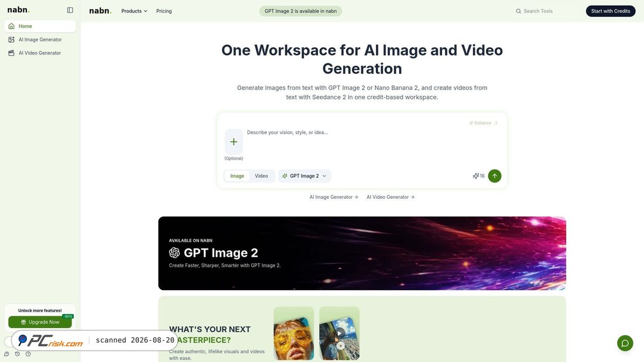Open the history clock icon
This screenshot has height=362, width=644.
[x=17, y=354]
